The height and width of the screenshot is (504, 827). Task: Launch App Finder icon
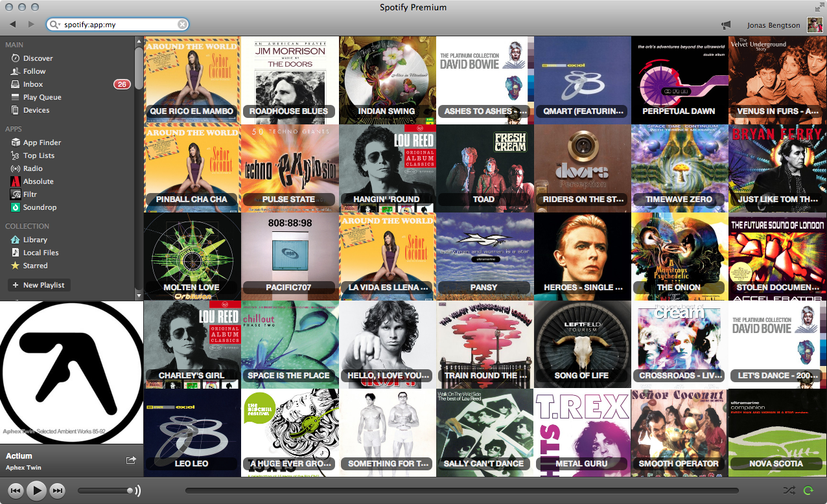[x=16, y=143]
